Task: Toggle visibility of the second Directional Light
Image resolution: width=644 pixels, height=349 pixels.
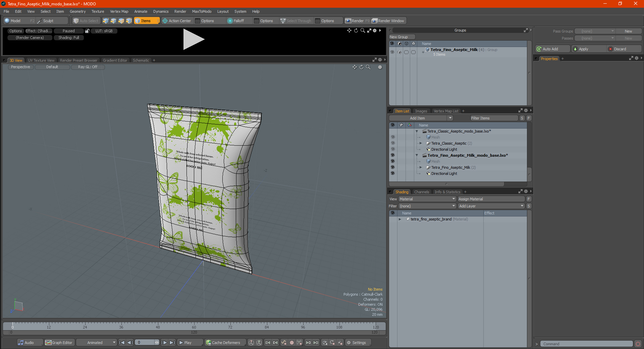Action: tap(392, 173)
